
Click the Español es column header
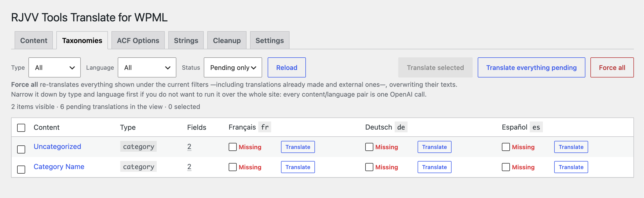(x=522, y=127)
